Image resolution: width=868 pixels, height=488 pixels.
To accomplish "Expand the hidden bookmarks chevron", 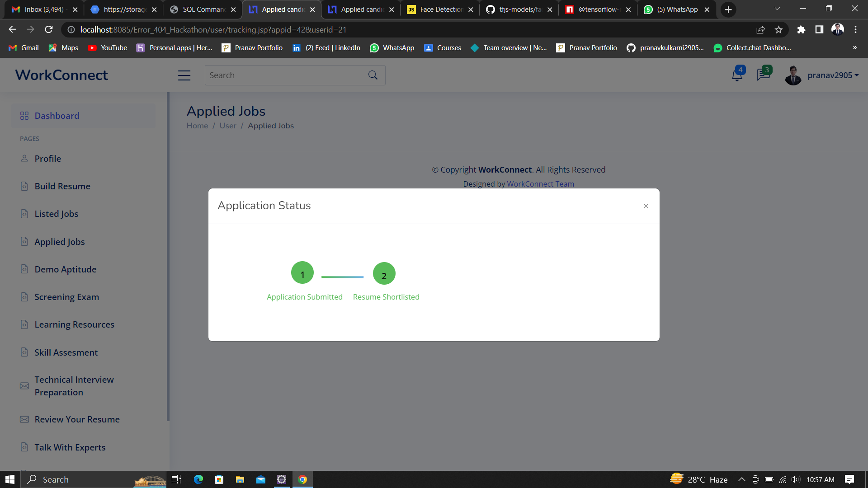I will (x=854, y=48).
